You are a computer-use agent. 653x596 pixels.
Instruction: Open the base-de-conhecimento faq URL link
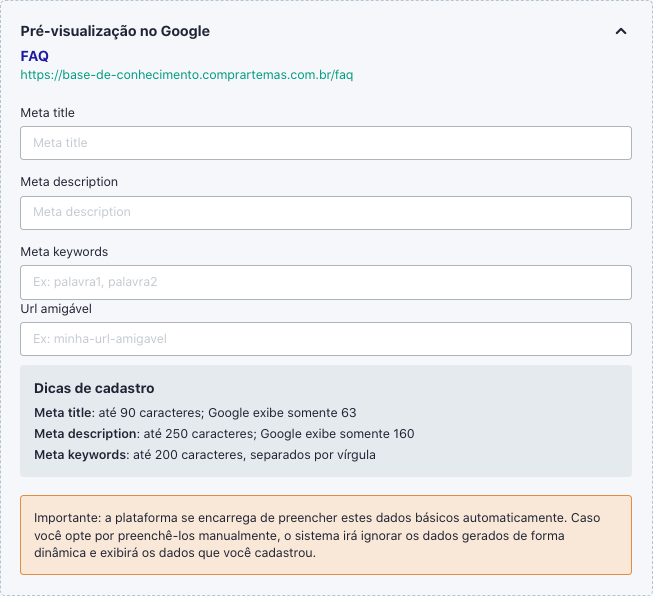[187, 75]
